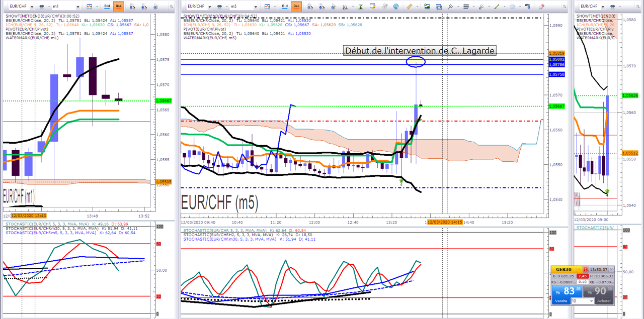Toggle Ask price in m1 chart
This screenshot has width=644, height=319.
coord(119,7)
